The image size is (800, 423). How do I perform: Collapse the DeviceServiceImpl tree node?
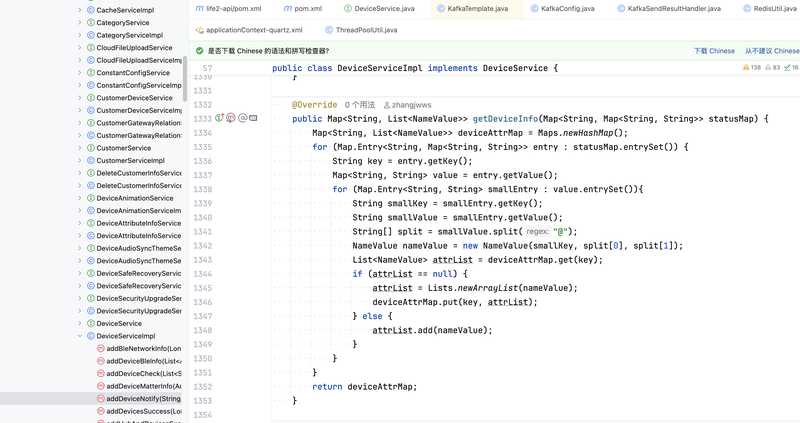[x=80, y=336]
